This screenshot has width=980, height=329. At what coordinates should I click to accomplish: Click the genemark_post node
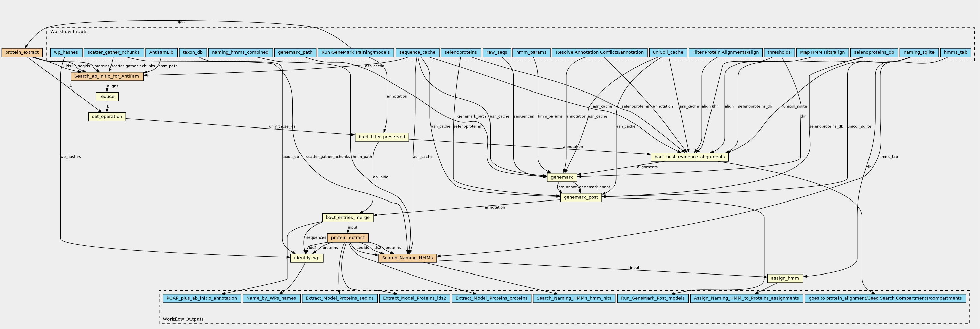[580, 197]
